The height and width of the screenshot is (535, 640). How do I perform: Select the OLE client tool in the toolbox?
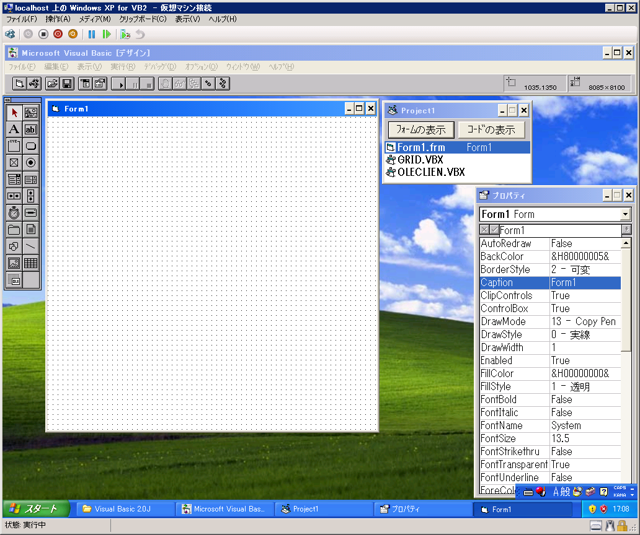click(x=14, y=280)
